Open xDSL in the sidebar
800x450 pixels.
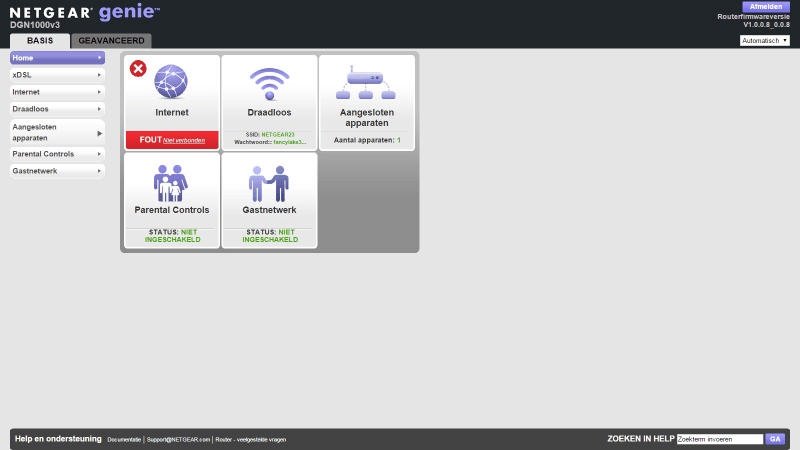[x=57, y=75]
